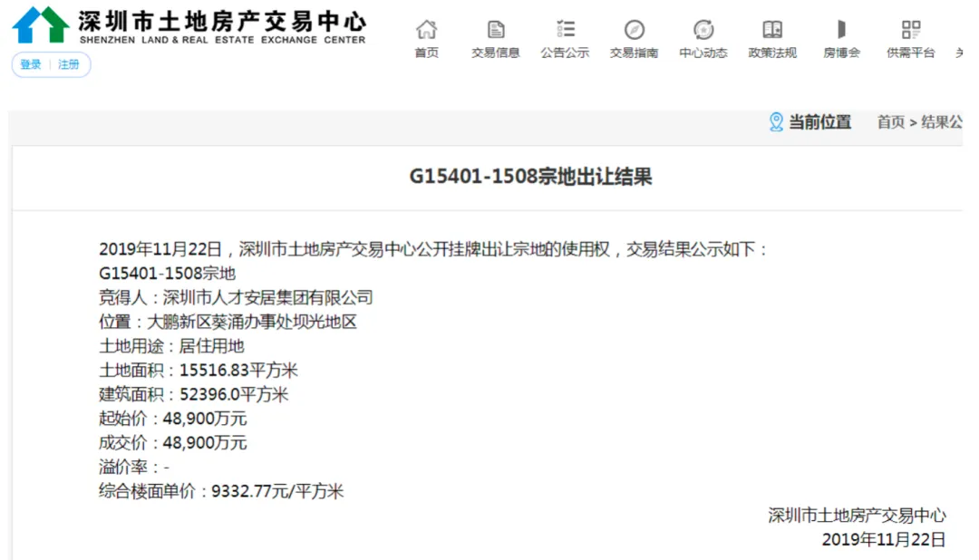
Task: Select the 首页 menu label
Action: [x=427, y=53]
